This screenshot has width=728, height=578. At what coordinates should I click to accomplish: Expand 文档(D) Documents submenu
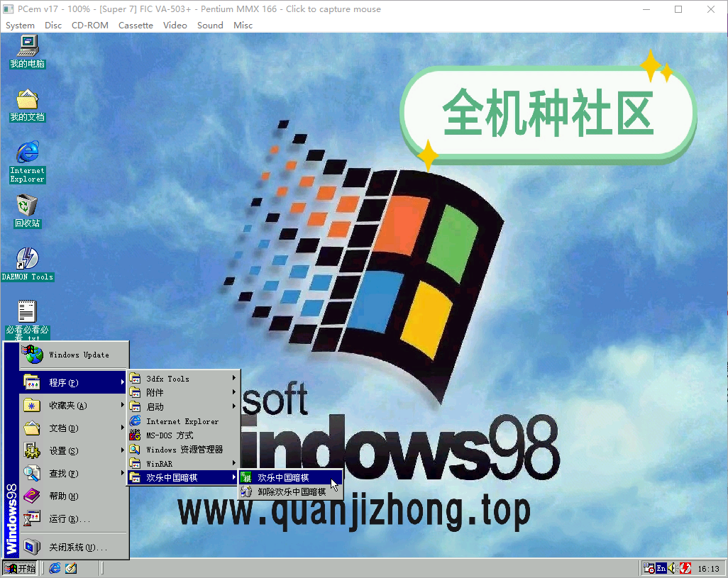click(73, 428)
